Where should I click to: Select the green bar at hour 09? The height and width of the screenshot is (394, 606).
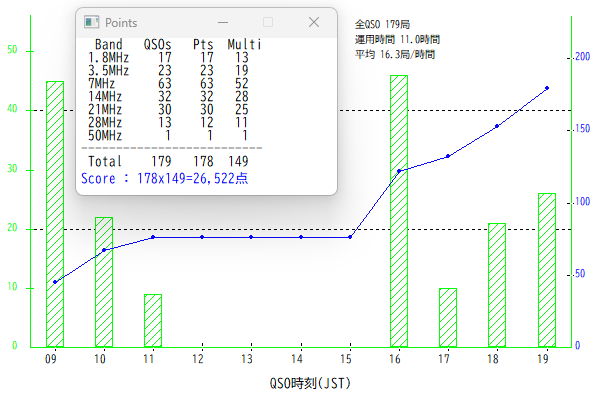55,214
